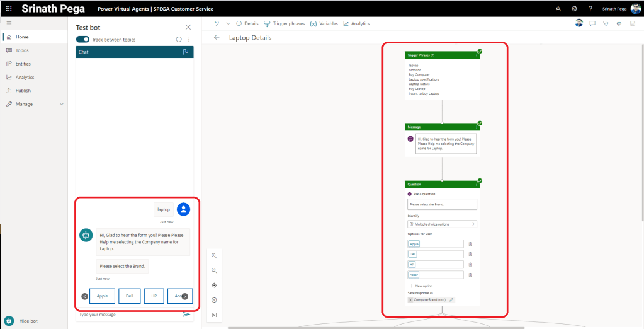This screenshot has width=644, height=329.
Task: Open the Multiple choice options selector
Action: coord(442,224)
